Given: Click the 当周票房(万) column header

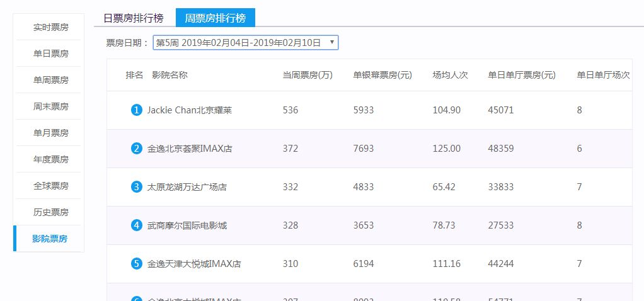Looking at the screenshot, I should tap(308, 75).
